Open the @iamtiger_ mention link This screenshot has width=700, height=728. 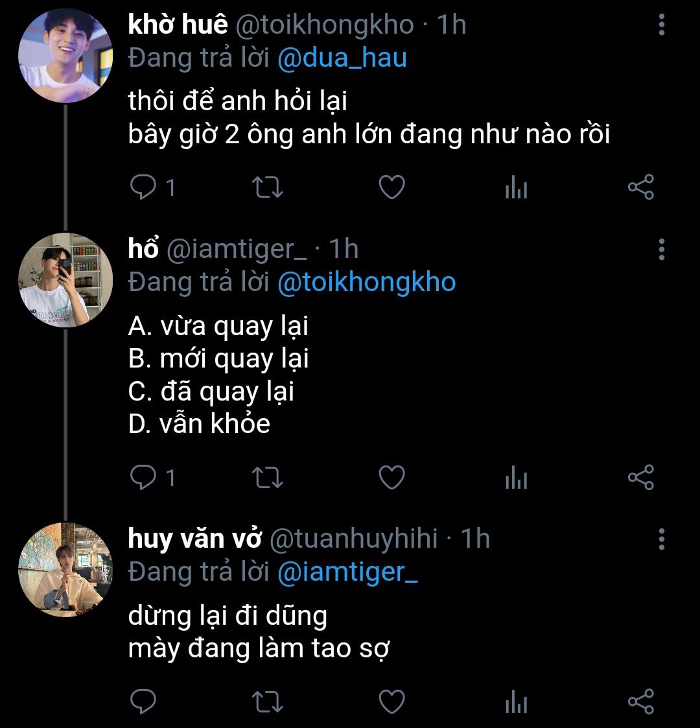347,572
